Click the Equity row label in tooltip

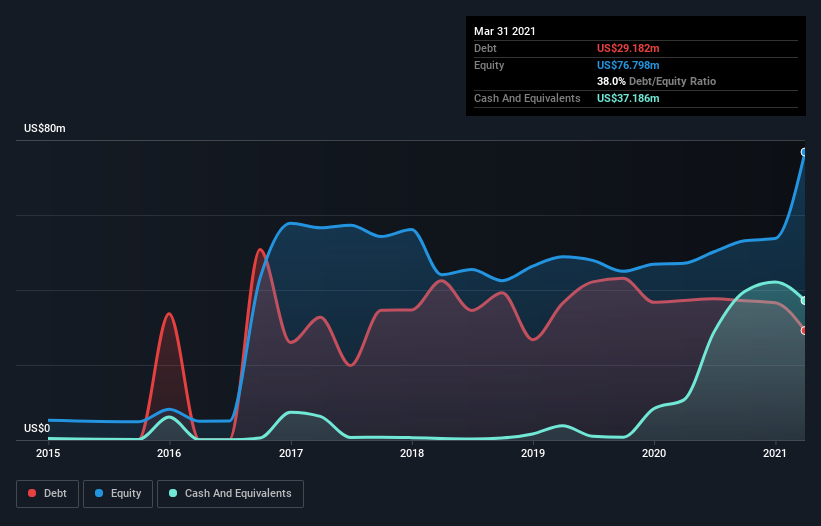[489, 65]
